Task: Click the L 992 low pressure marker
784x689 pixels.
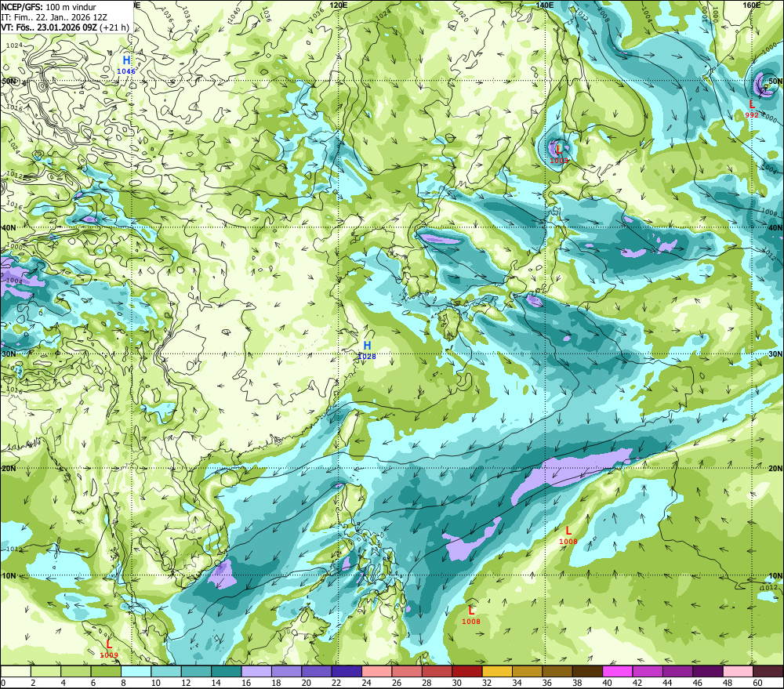Action: [x=752, y=108]
